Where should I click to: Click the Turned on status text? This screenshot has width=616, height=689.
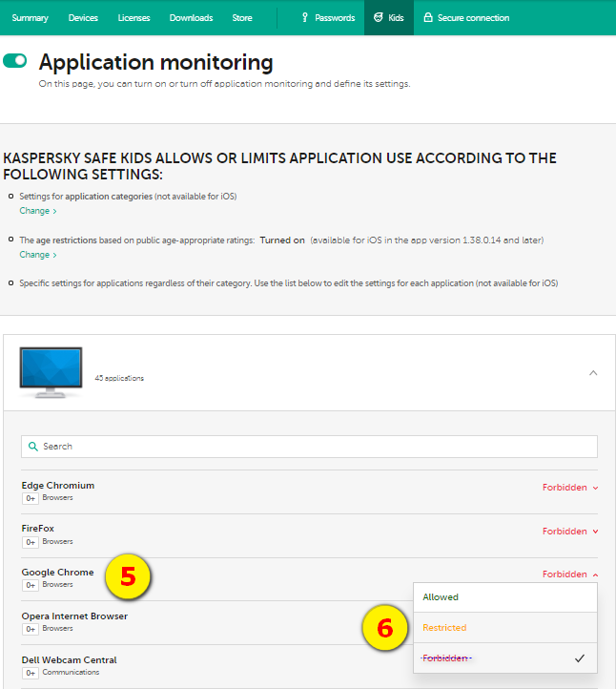[x=282, y=240]
